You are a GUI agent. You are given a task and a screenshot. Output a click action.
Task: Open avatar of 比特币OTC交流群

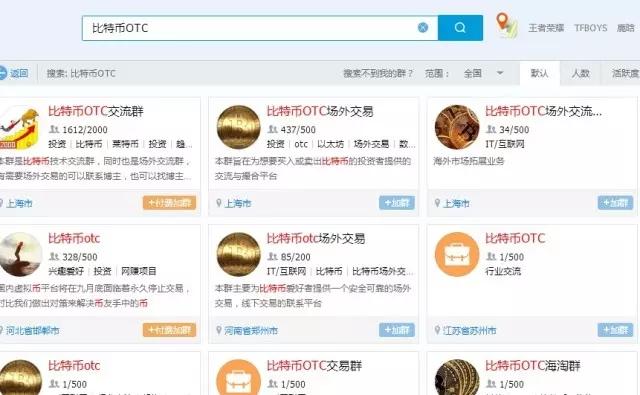click(19, 128)
